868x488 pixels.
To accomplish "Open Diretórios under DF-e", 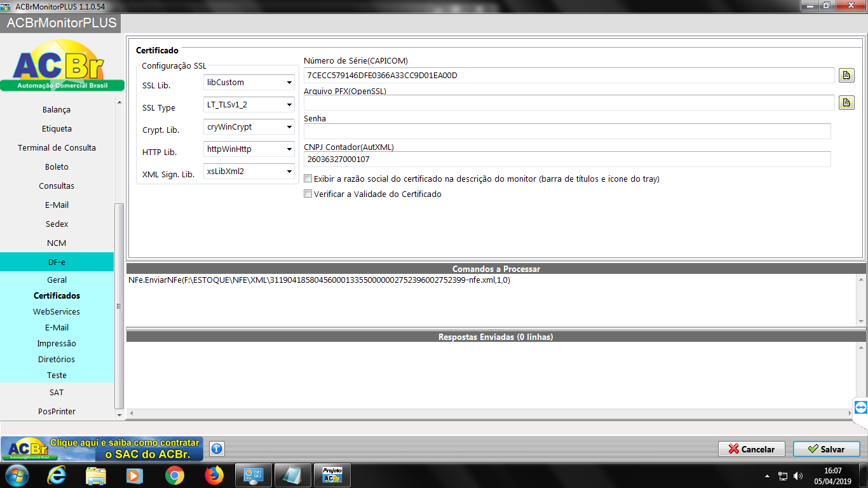I will pos(57,359).
